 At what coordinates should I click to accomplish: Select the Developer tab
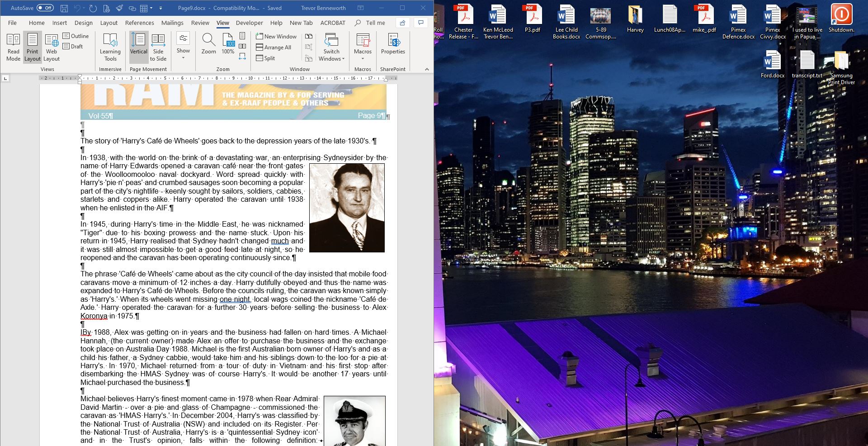(249, 23)
